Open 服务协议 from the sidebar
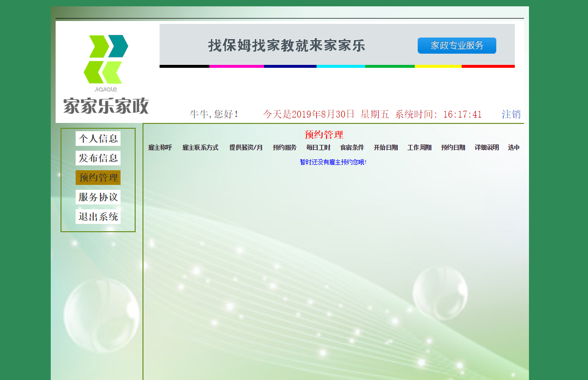588x380 pixels. (x=98, y=197)
